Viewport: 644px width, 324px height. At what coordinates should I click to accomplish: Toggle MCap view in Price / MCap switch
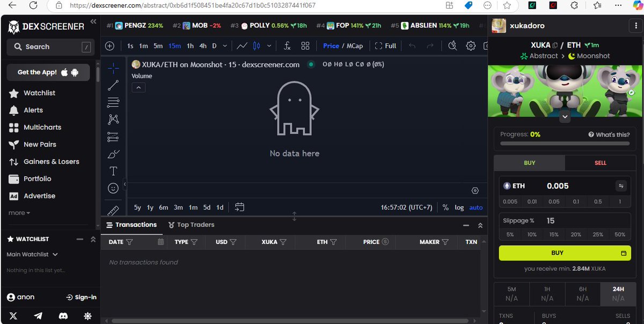tap(355, 46)
